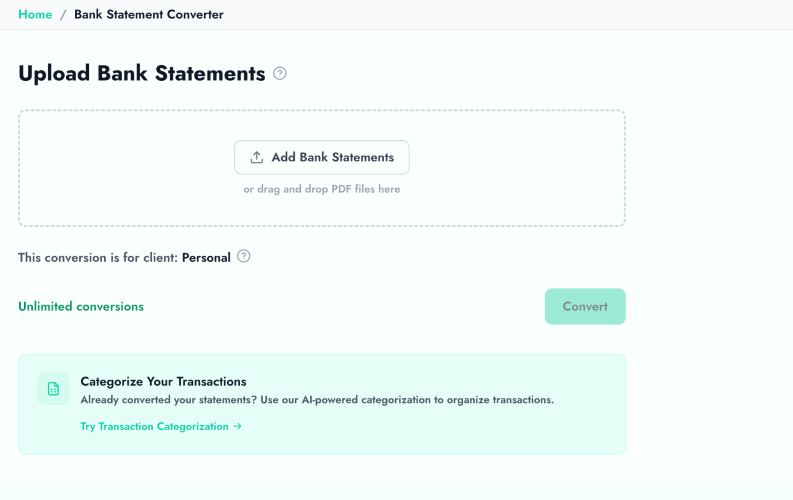Click the help icon beside Upload Bank Statements
Screen dimensions: 793x500
pyautogui.click(x=280, y=73)
